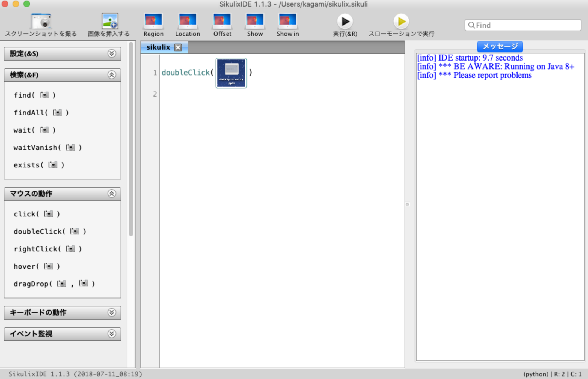Switch to the sikulix tab

point(158,47)
